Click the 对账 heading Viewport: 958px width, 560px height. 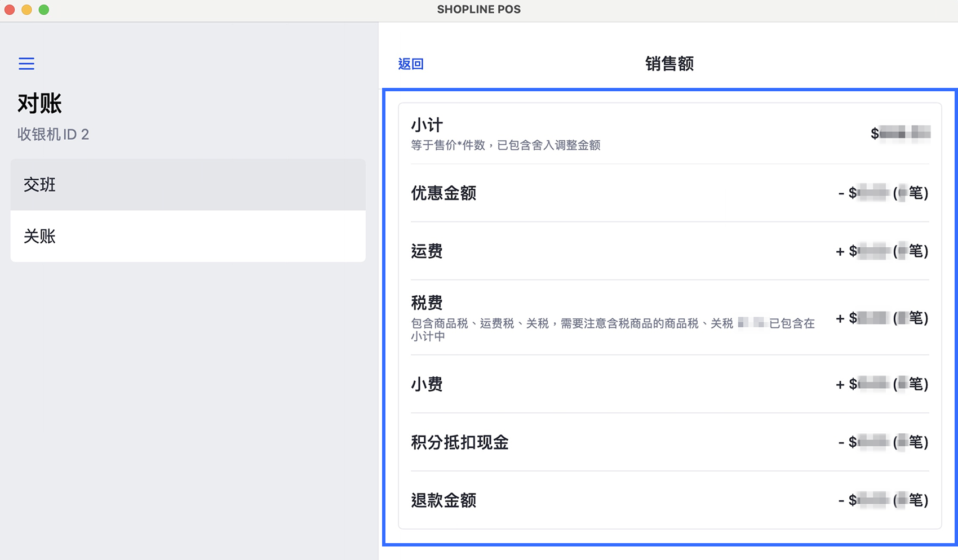click(x=39, y=104)
